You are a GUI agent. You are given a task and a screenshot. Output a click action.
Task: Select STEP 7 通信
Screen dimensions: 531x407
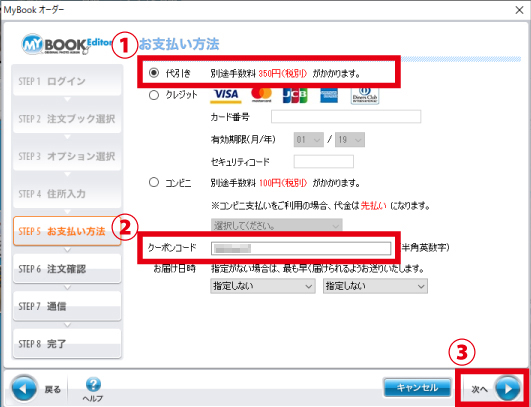pyautogui.click(x=67, y=306)
